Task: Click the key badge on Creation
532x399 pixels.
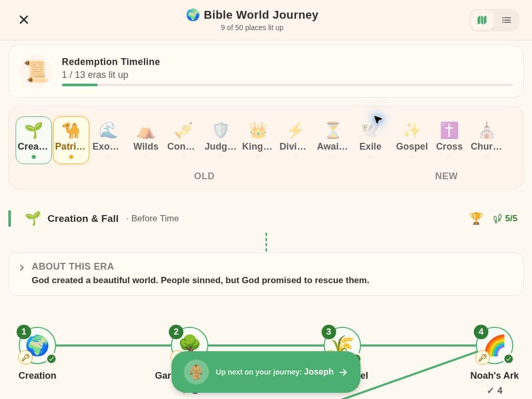Action: (x=25, y=357)
